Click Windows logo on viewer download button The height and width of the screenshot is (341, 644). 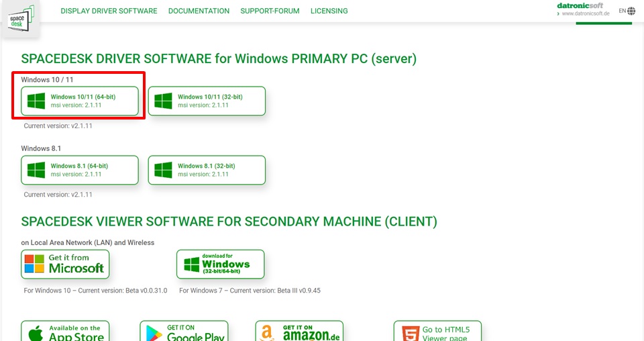click(191, 264)
